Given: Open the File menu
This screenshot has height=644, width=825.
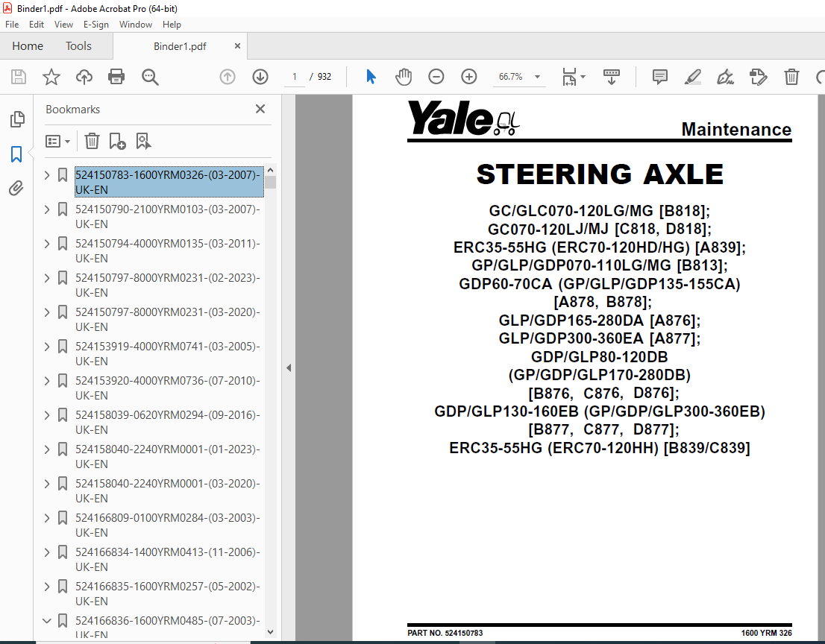Looking at the screenshot, I should 12,24.
